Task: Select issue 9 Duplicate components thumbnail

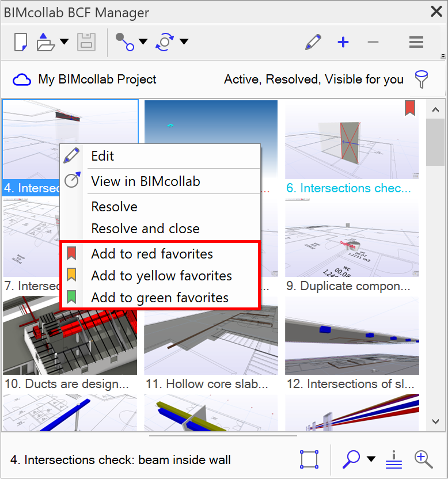Action: [352, 237]
